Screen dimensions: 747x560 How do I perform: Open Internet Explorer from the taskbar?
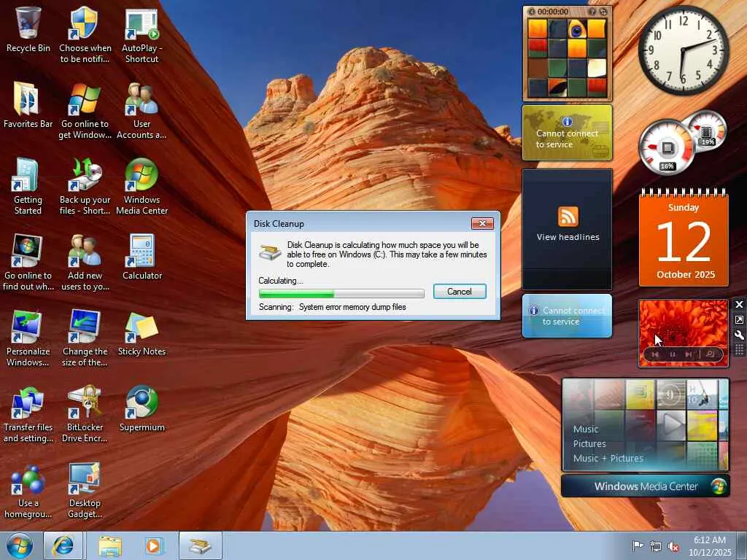(63, 545)
